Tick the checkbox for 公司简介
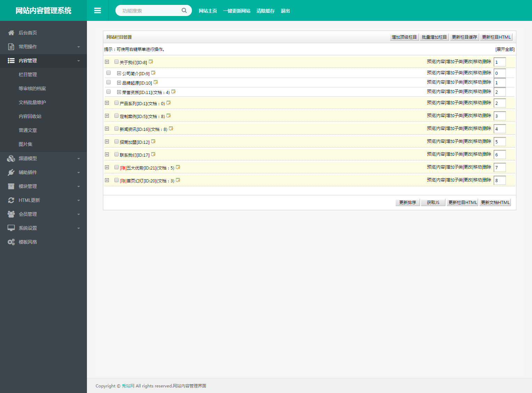The image size is (532, 393). (x=108, y=73)
